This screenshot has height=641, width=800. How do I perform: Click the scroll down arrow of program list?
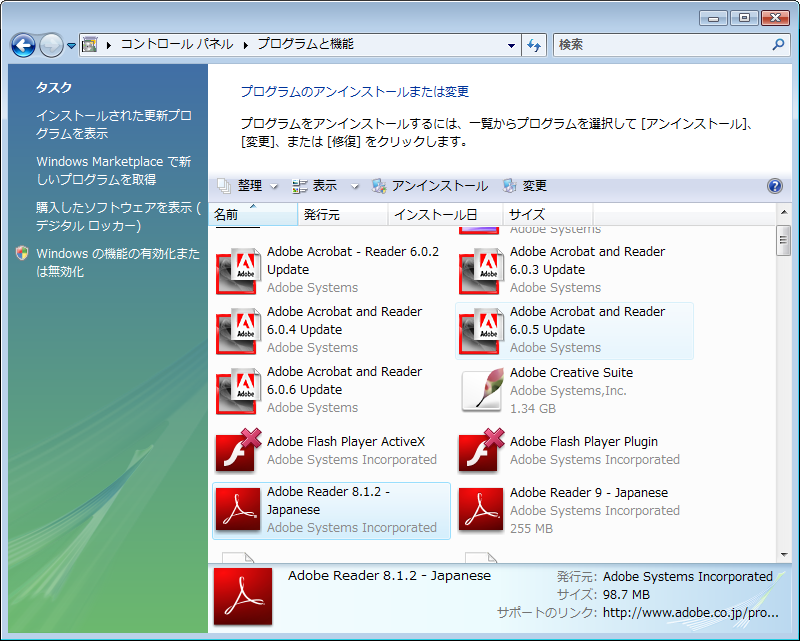(784, 555)
